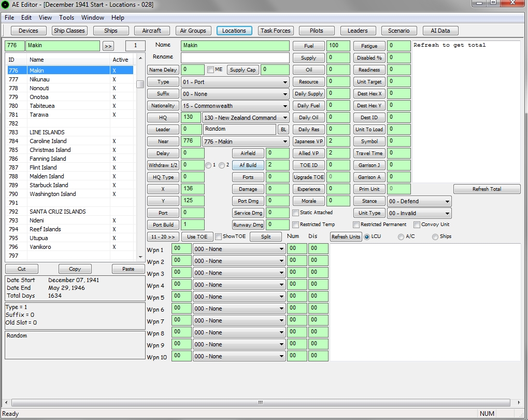
Task: Click the Refresh Total button
Action: pyautogui.click(x=486, y=189)
